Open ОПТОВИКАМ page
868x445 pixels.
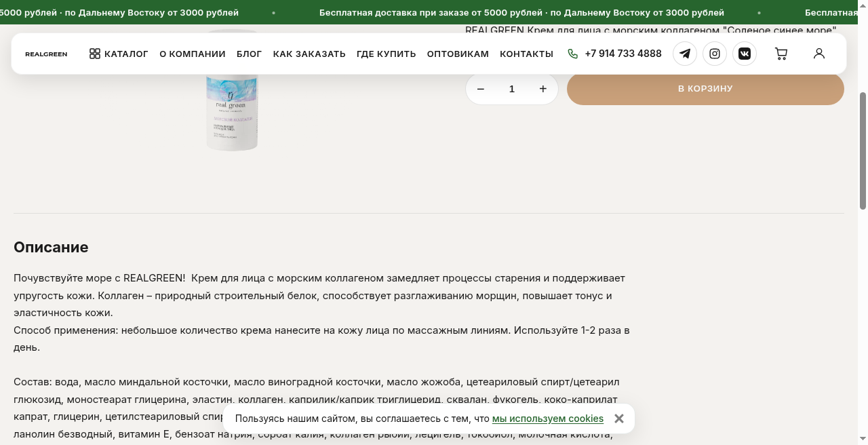click(x=458, y=54)
